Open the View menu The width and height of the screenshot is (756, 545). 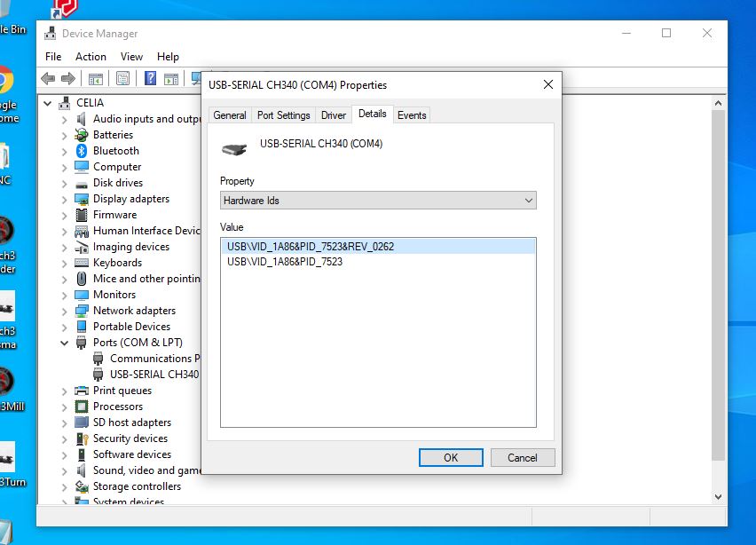(131, 57)
